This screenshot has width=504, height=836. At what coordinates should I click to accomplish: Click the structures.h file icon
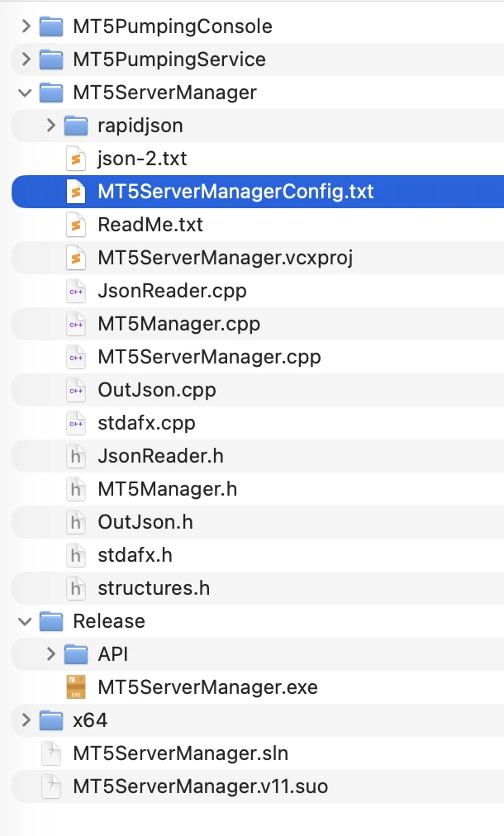75,588
